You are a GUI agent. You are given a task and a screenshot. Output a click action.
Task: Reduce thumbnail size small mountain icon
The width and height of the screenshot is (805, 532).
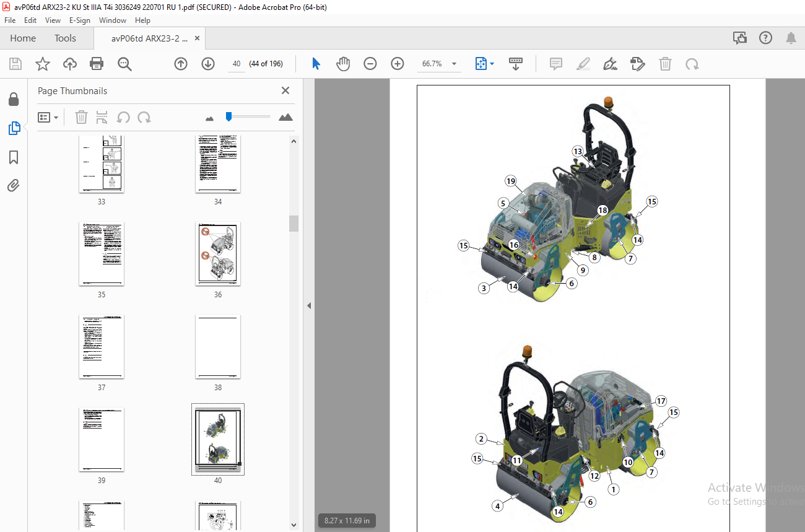[209, 118]
